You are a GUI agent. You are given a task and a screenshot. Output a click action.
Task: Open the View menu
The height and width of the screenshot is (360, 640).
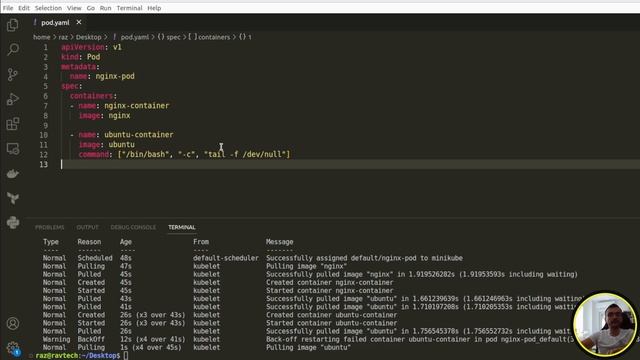click(74, 8)
